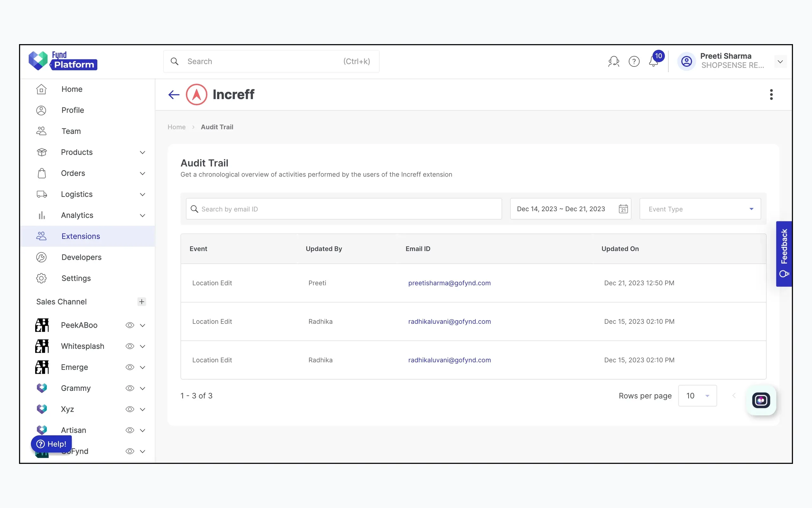The image size is (812, 508).
Task: Click the search magnifier in top search bar
Action: (x=174, y=62)
